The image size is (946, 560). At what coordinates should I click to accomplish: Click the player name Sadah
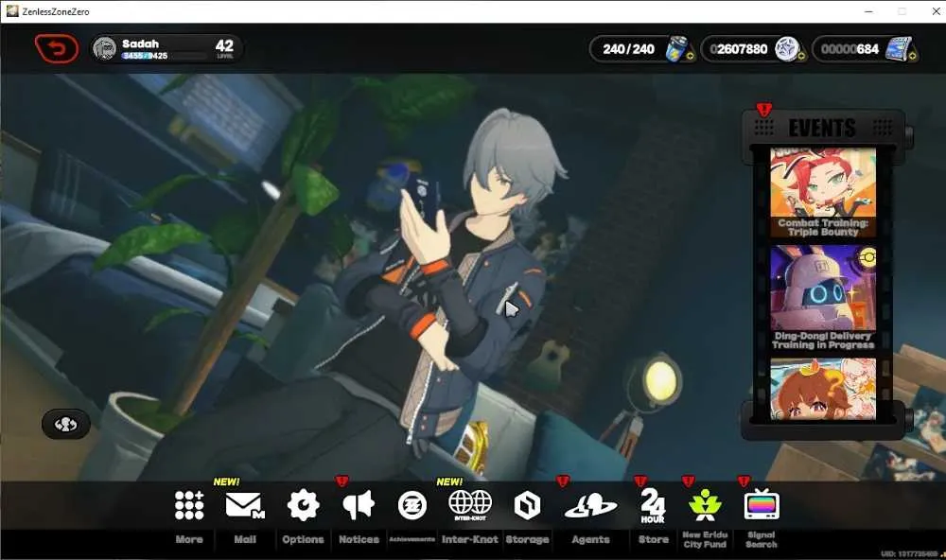point(141,44)
